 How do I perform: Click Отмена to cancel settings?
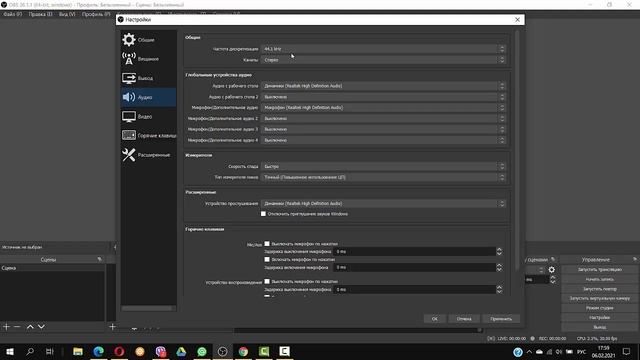point(464,319)
